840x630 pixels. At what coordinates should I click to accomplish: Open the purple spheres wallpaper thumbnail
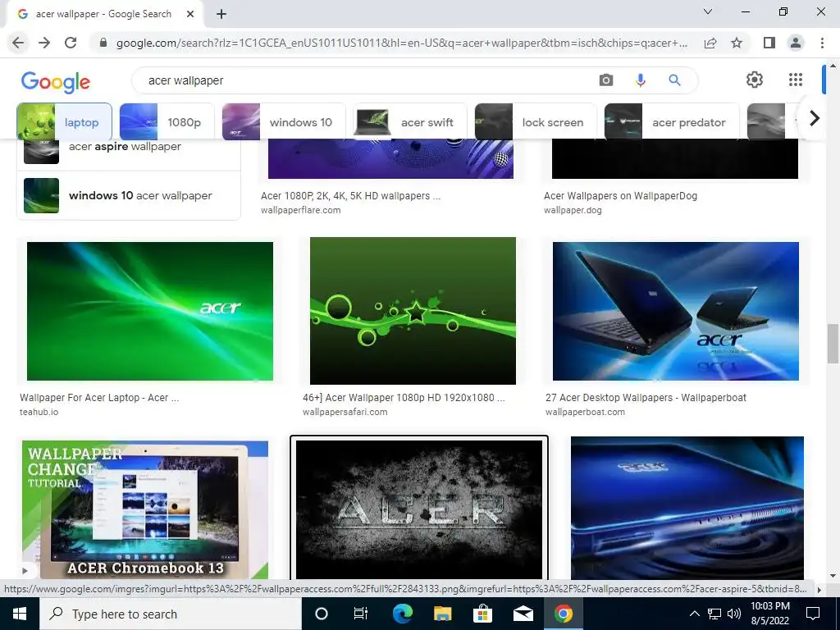pyautogui.click(x=390, y=158)
